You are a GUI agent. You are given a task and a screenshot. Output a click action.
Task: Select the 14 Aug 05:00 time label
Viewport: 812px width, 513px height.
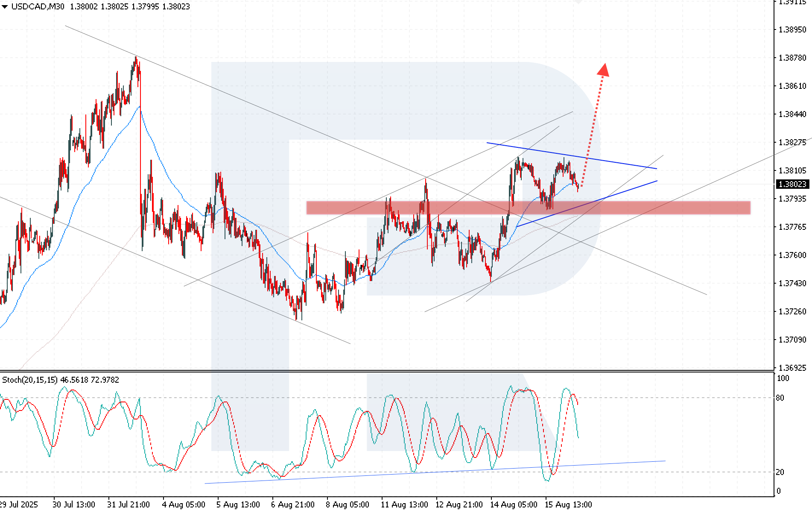click(514, 504)
